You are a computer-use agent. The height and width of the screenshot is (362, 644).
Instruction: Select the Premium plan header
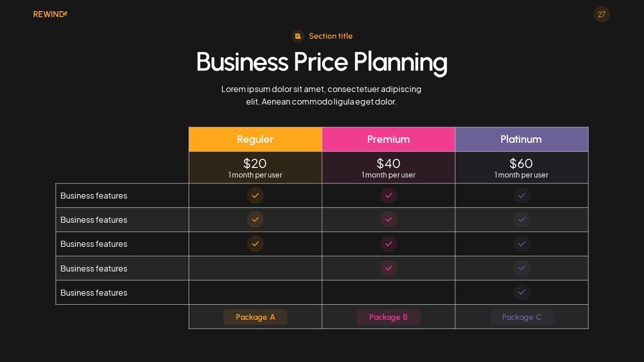pyautogui.click(x=388, y=139)
